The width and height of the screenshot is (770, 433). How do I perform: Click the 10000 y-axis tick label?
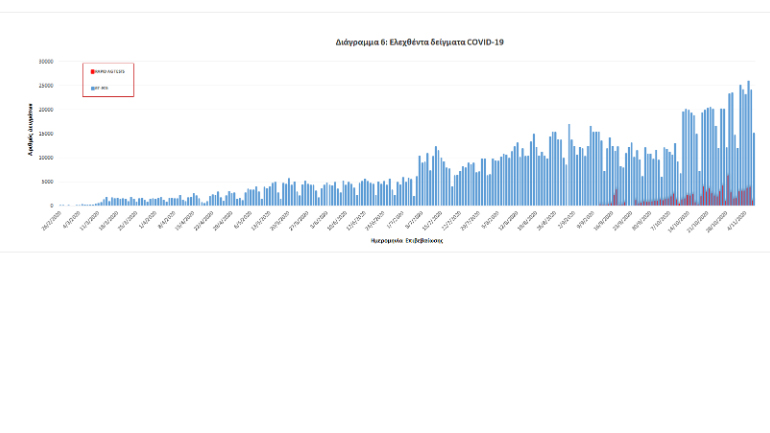tap(45, 157)
